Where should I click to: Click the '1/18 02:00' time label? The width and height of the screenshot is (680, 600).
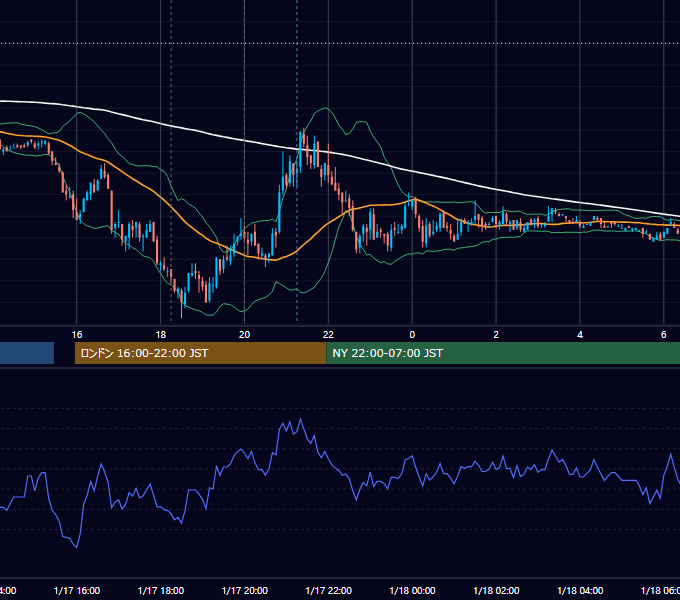point(496,590)
